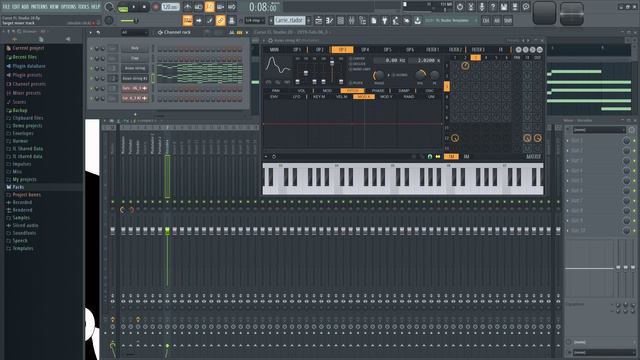This screenshot has width=640, height=360.
Task: Click the gear icon in Sytrus title bar
Action: point(270,40)
